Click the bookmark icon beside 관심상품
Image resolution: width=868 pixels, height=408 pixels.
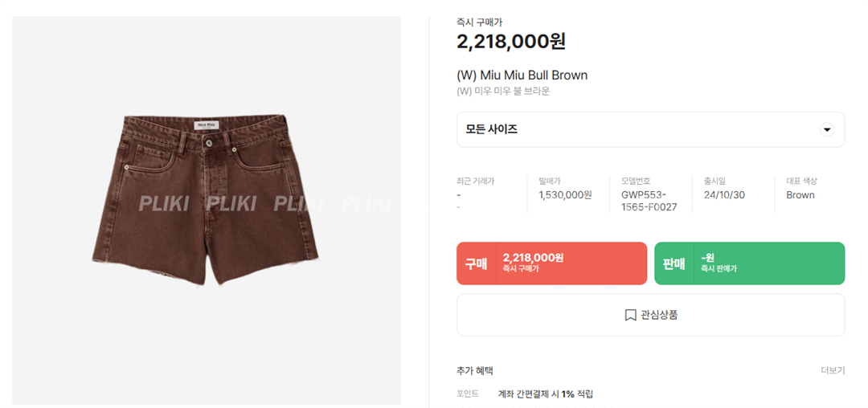pyautogui.click(x=630, y=315)
